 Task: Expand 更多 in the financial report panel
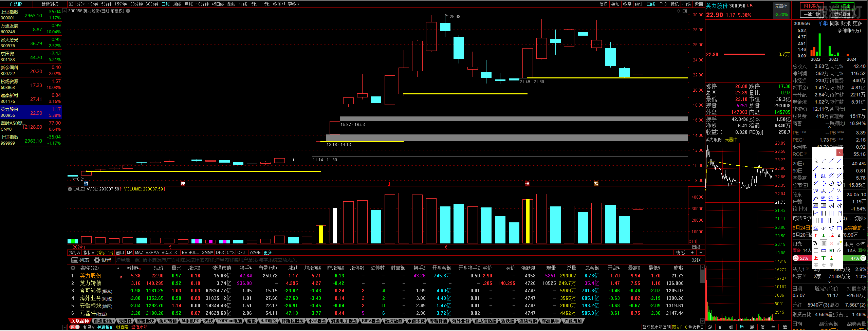(x=859, y=23)
